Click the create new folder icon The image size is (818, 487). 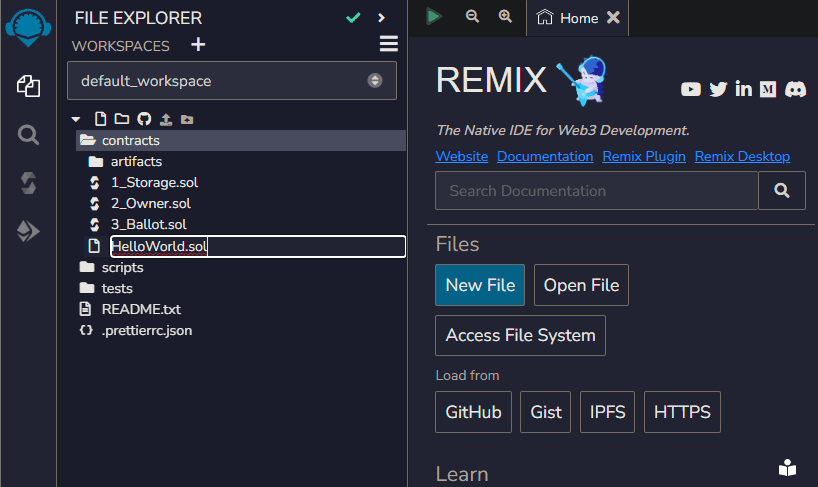[x=122, y=119]
